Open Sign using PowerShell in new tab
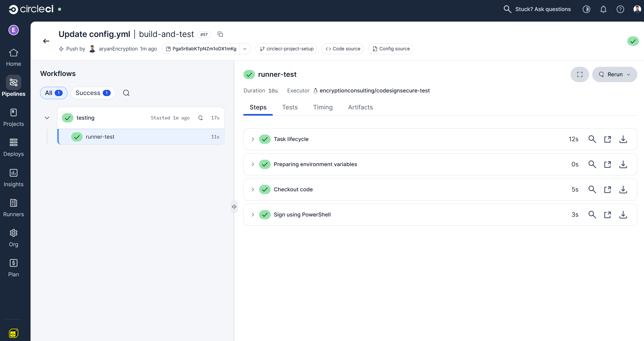The height and width of the screenshot is (341, 644). (608, 215)
